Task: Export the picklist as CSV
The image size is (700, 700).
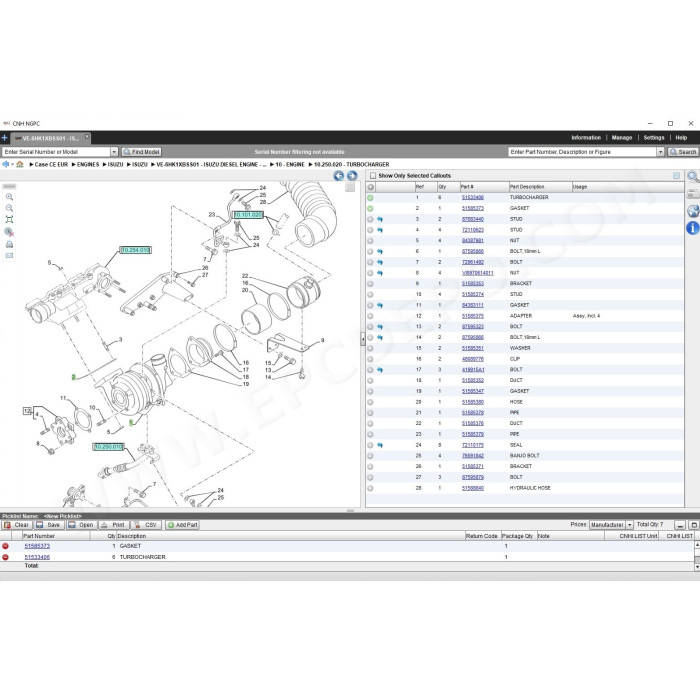Action: [146, 525]
